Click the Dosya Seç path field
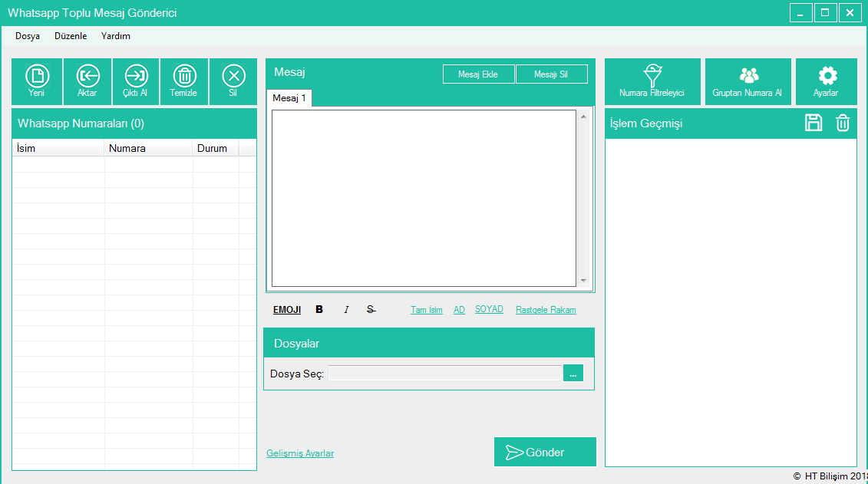 point(445,374)
